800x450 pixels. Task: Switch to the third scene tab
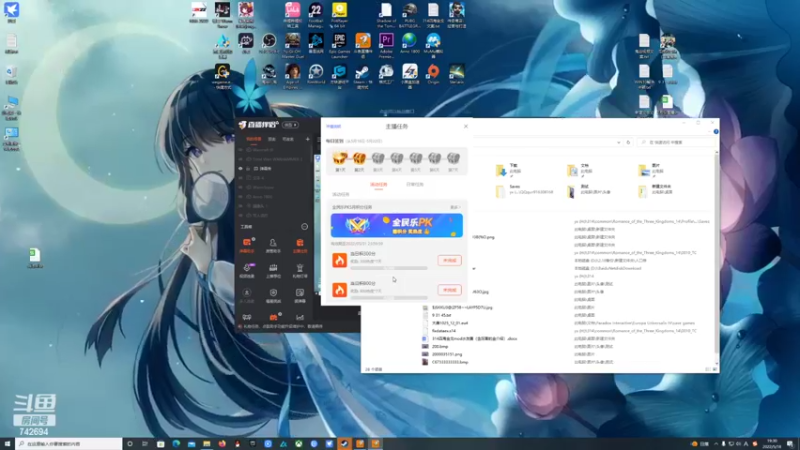(x=288, y=139)
